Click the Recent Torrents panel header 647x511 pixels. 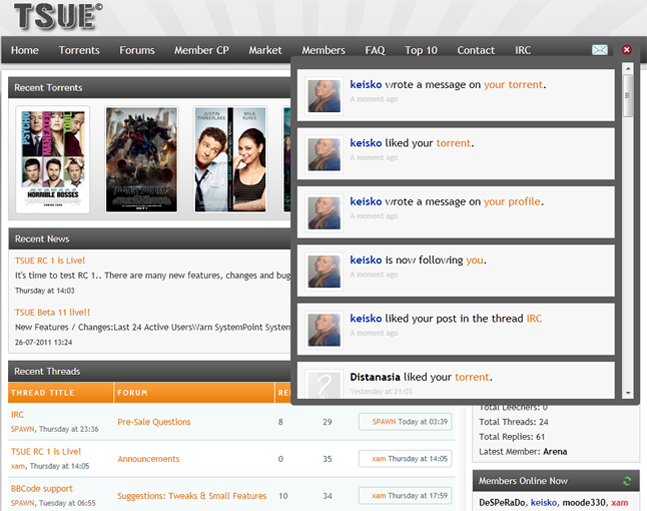tap(149, 88)
